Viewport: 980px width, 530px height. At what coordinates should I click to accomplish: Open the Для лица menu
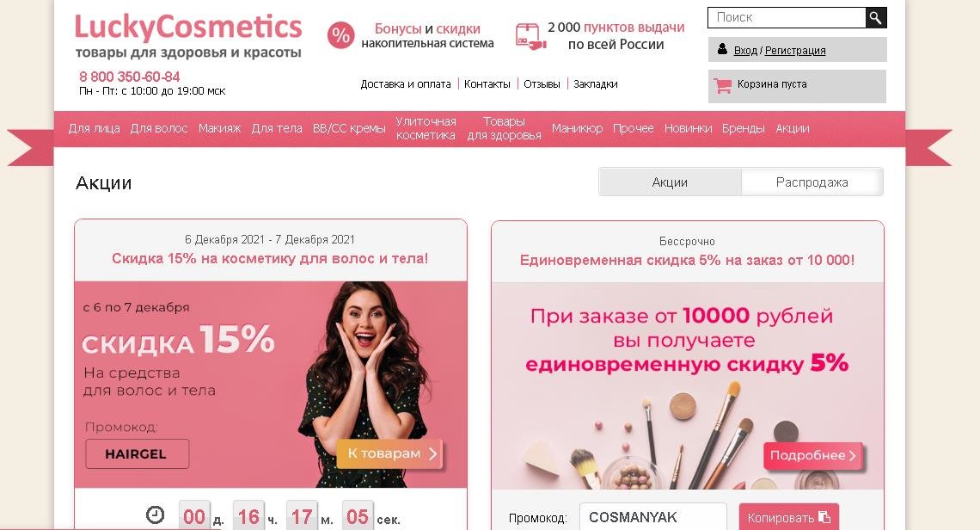click(94, 128)
